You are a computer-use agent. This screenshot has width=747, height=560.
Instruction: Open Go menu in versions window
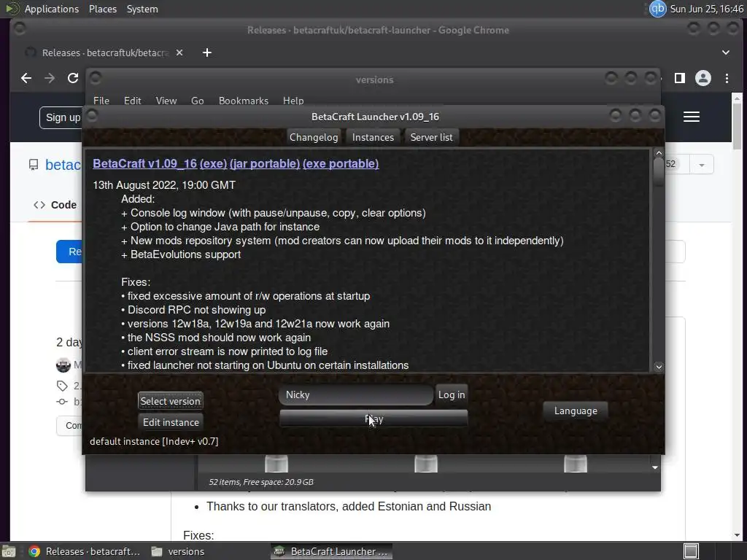pos(197,101)
